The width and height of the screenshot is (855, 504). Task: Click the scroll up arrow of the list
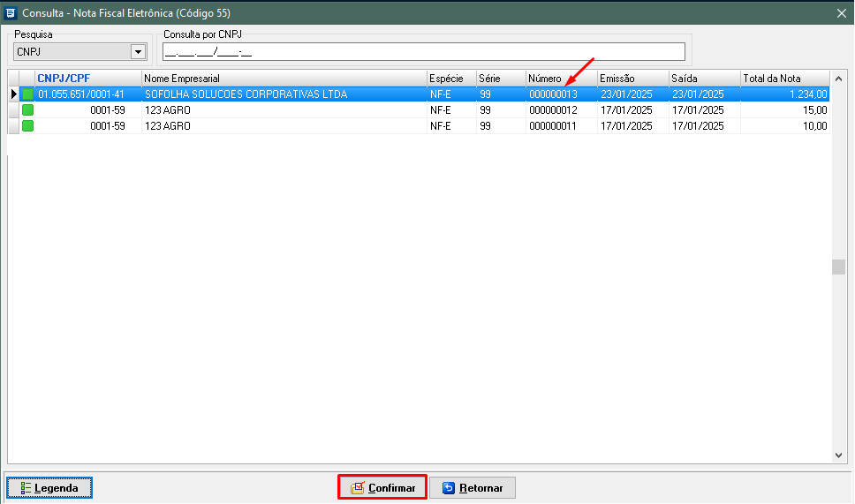coord(839,77)
